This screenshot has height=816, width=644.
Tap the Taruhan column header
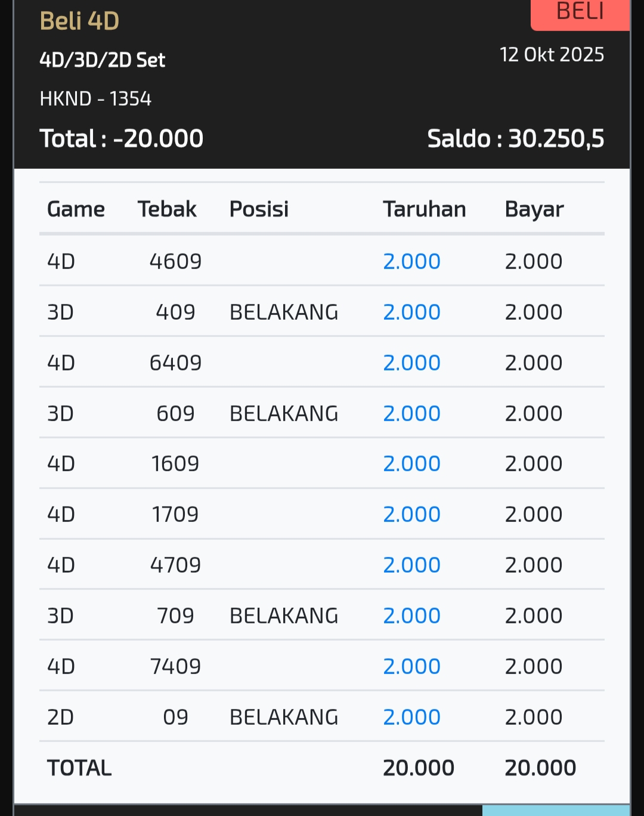pos(424,209)
